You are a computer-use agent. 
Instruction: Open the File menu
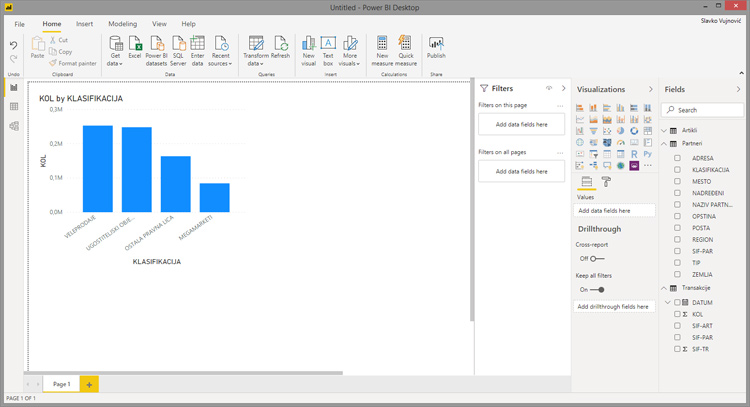tap(19, 23)
